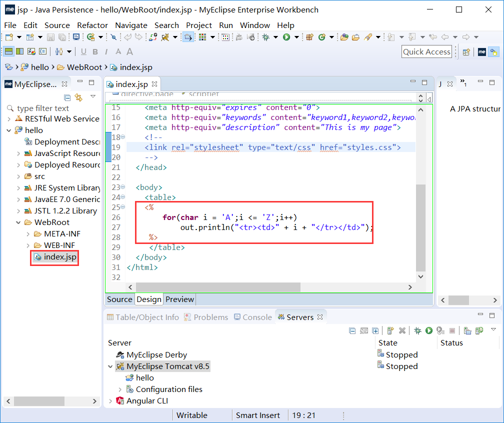504x423 pixels.
Task: Click the Tomcat server icon in toolbar
Action: click(164, 37)
